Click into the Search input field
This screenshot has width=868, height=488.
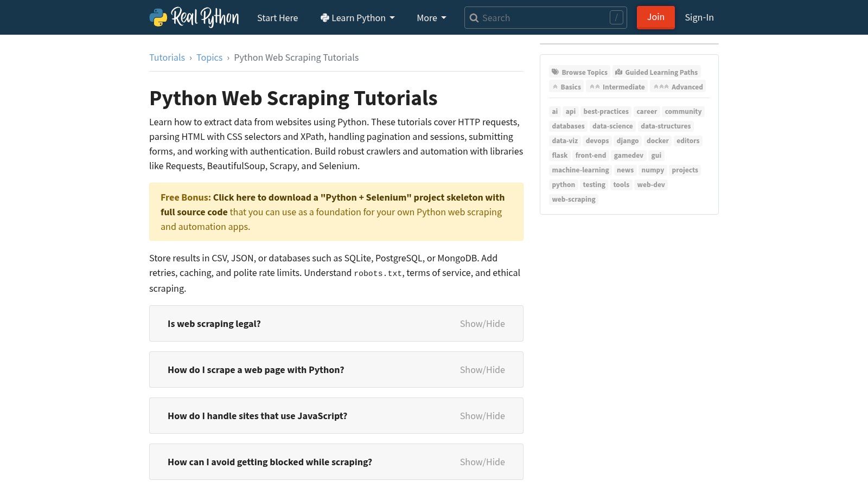coord(542,18)
